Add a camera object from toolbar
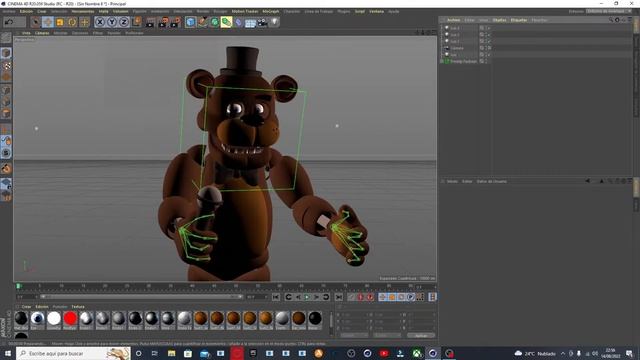This screenshot has width=640, height=360. coord(262,22)
